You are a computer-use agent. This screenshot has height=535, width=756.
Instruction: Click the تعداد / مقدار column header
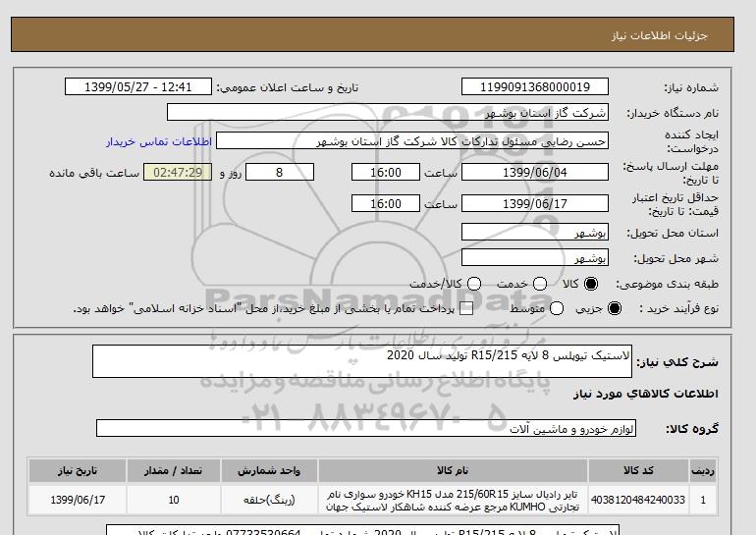pyautogui.click(x=174, y=470)
